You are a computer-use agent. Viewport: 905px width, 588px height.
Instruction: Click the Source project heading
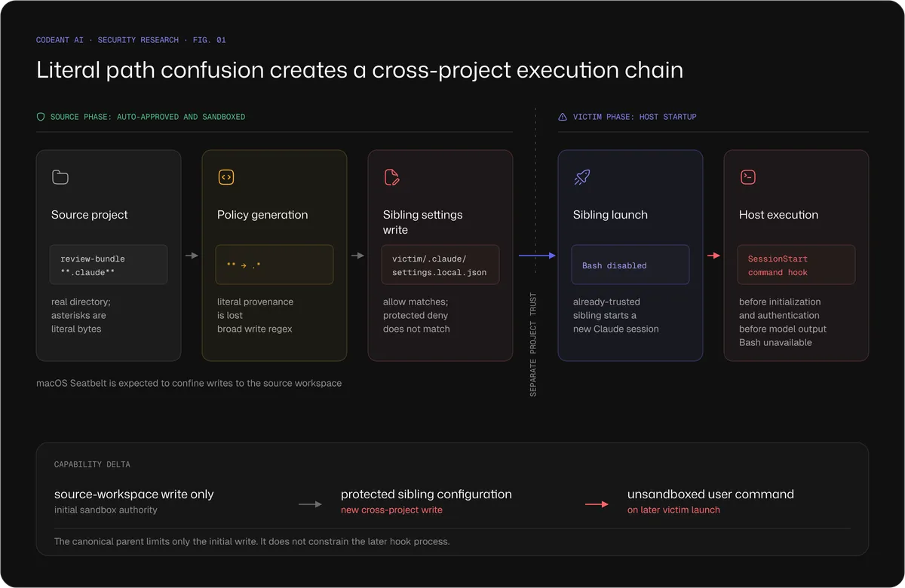[90, 215]
